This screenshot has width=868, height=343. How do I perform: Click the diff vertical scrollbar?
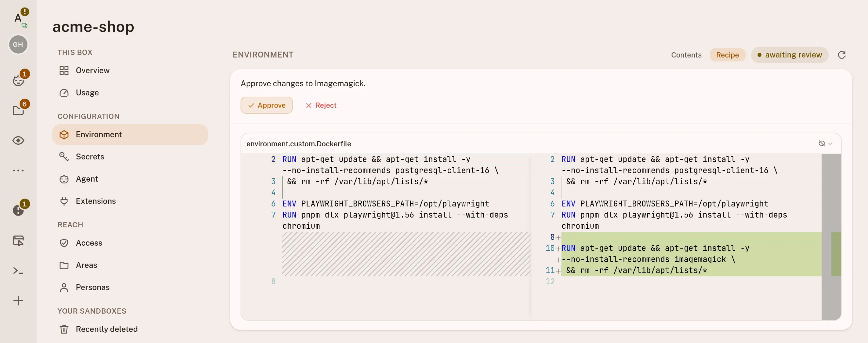click(x=831, y=237)
